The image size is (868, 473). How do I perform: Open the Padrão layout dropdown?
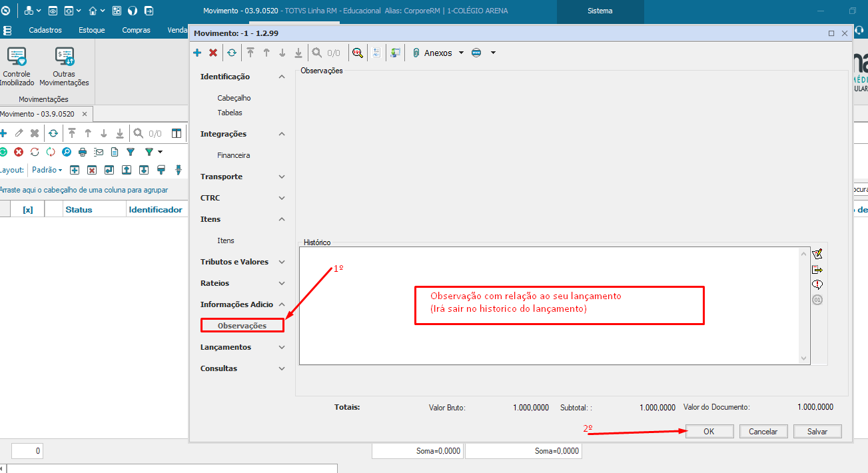47,170
